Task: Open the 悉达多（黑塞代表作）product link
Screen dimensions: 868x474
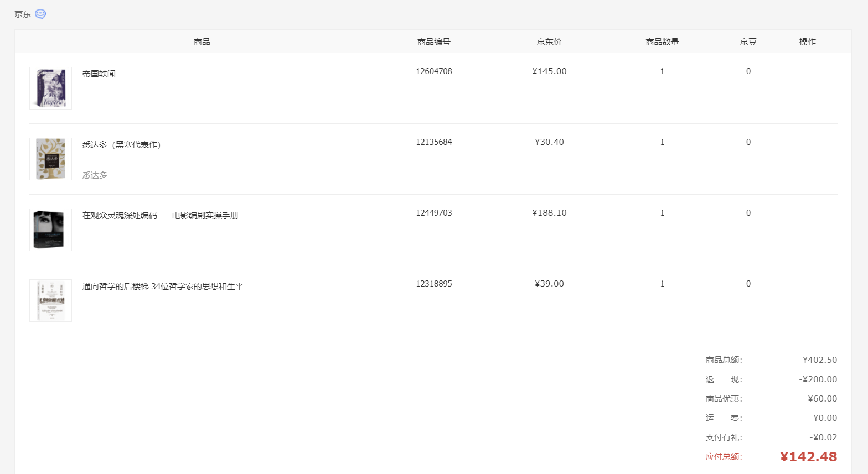Action: tap(121, 144)
